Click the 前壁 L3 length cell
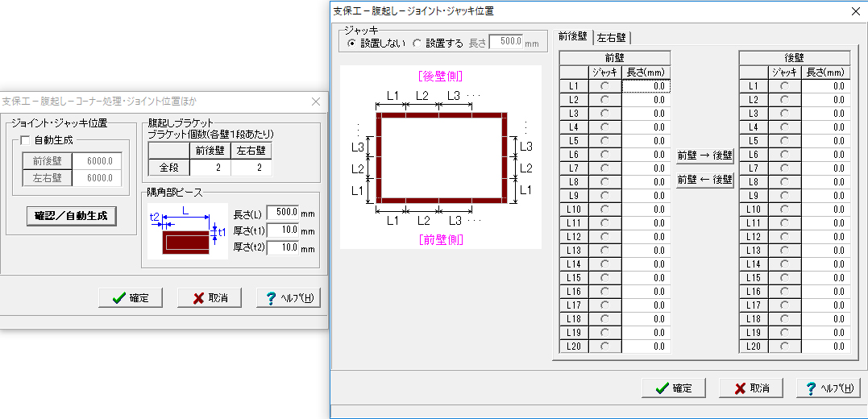 coord(646,114)
